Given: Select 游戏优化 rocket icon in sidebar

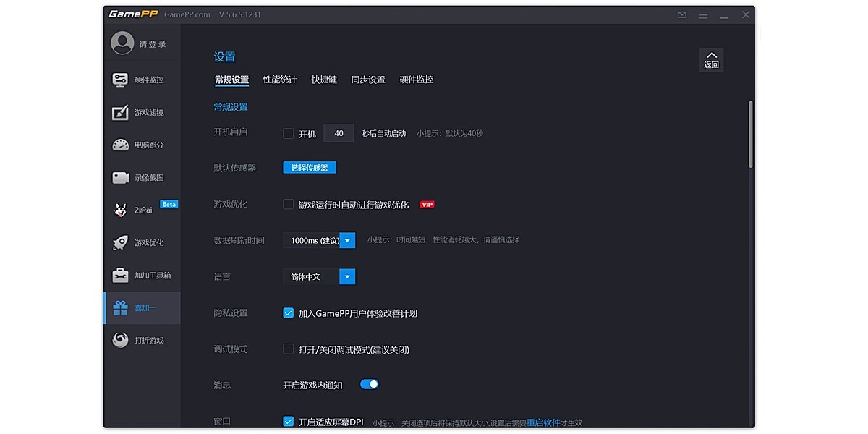Looking at the screenshot, I should coord(120,242).
